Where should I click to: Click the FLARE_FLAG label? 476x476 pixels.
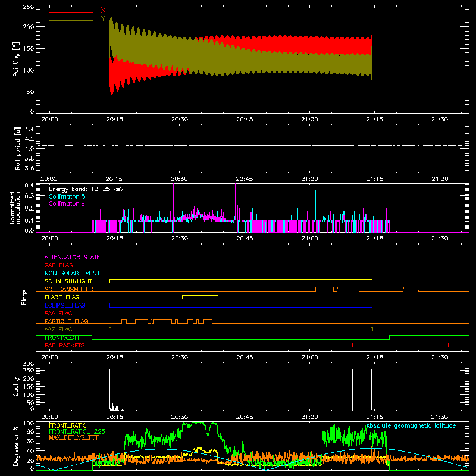[x=62, y=297]
